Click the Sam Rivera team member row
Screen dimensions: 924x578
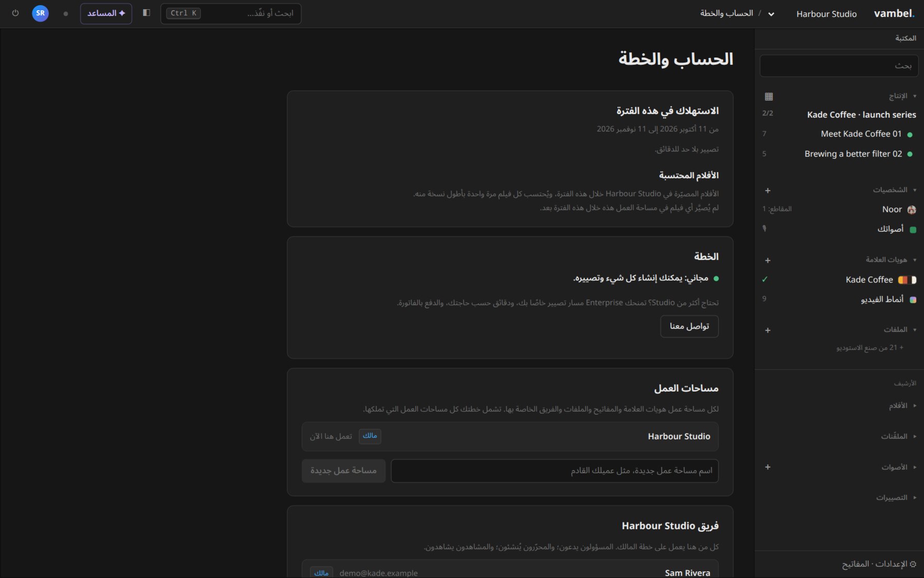click(x=510, y=569)
